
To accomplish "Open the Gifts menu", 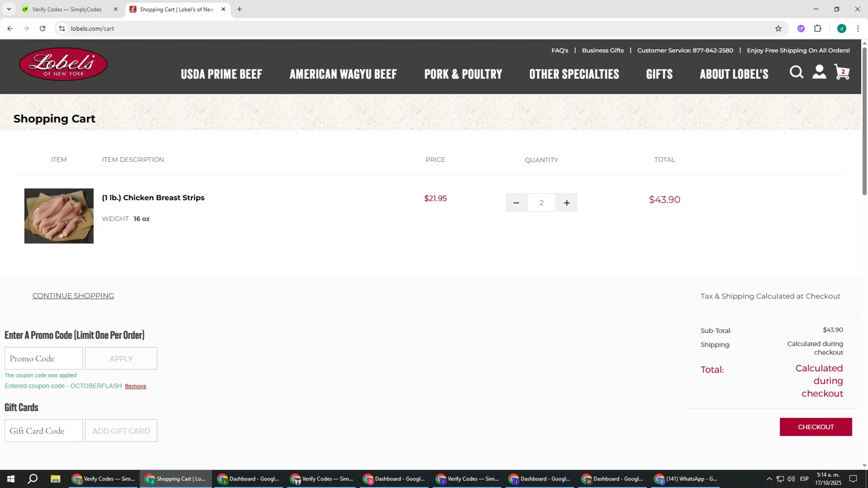I will tap(659, 74).
